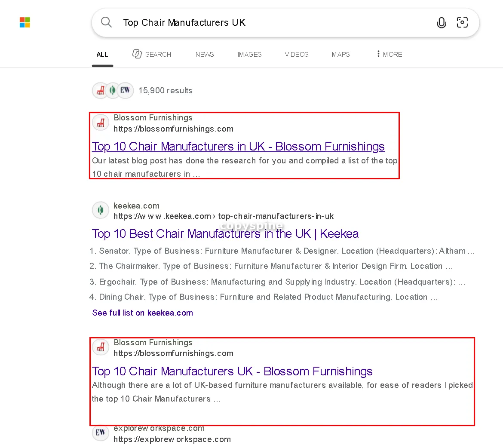The image size is (503, 448).
Task: Click the '15,900 results' text
Action: [x=166, y=90]
